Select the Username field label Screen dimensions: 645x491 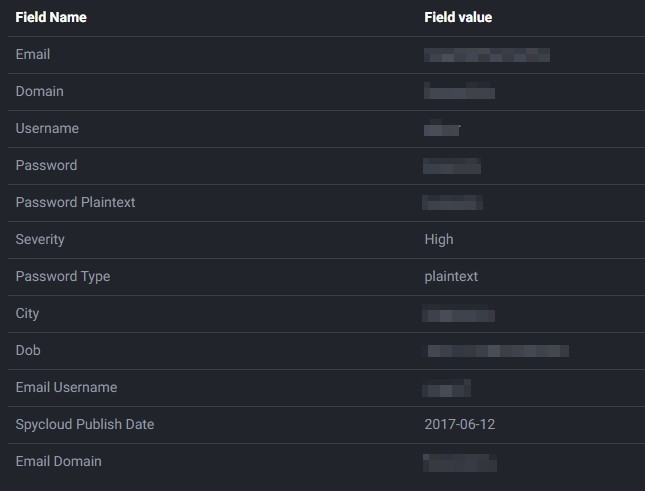point(47,128)
